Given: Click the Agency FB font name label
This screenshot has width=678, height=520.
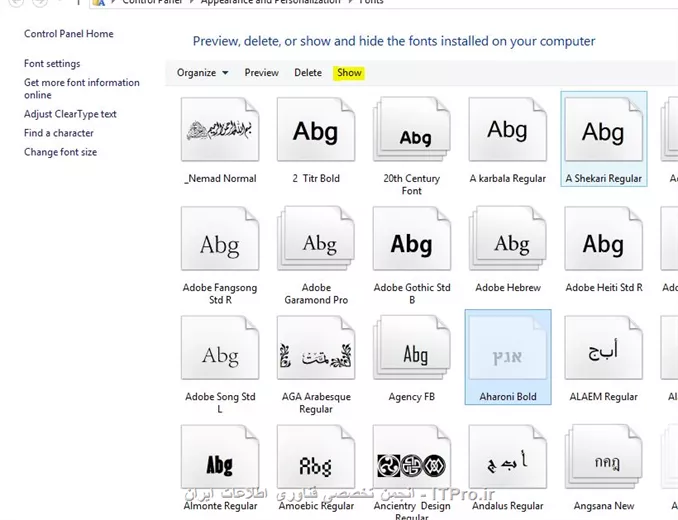Looking at the screenshot, I should tap(412, 397).
